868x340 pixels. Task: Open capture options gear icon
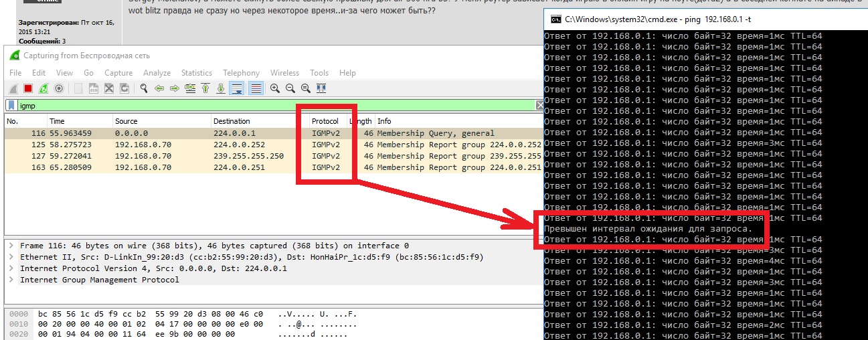point(59,88)
